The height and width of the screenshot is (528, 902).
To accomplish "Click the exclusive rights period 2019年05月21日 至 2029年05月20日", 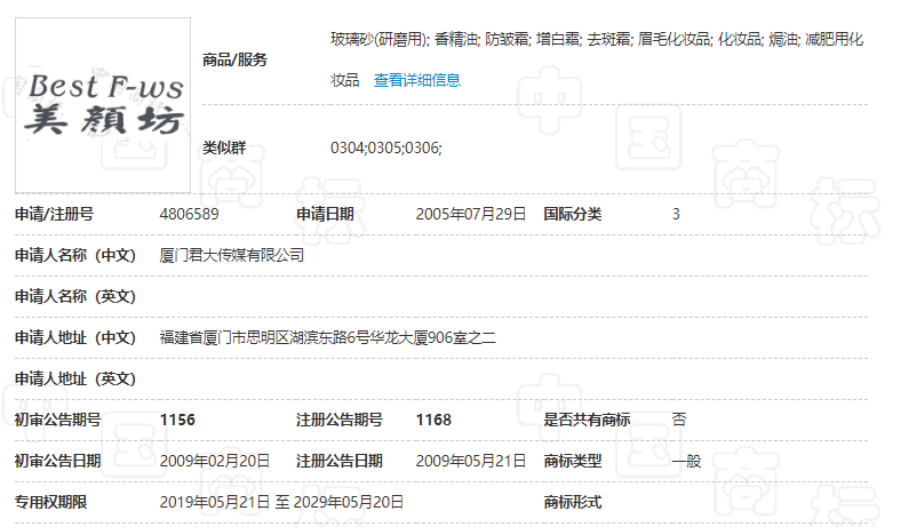I will tap(282, 502).
